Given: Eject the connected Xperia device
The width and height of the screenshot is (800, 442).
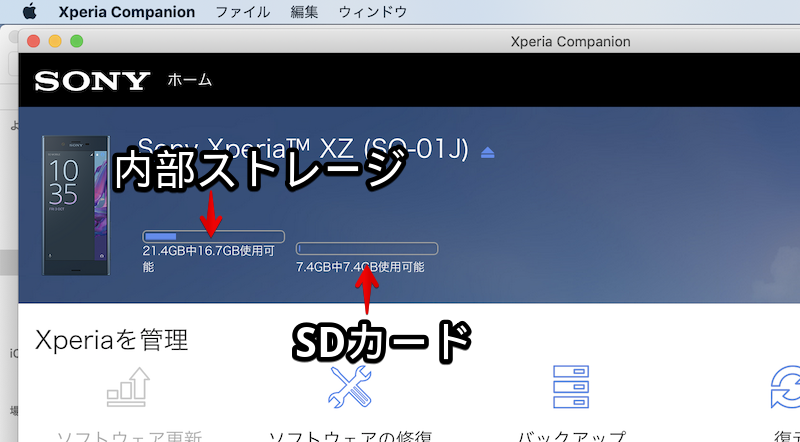Looking at the screenshot, I should point(487,153).
